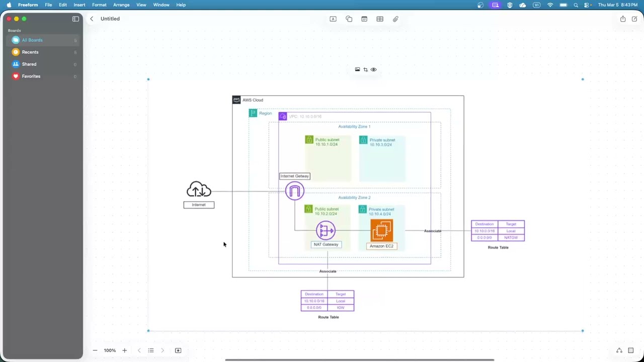The image size is (644, 362).
Task: Select the AWS architecture diagram image
Action: 365,205
